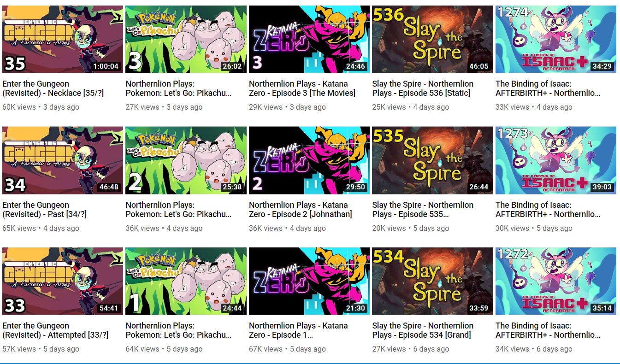Open Katana Zero episode 3 thumbnail
Screen dimensions: 620x364
tap(309, 39)
